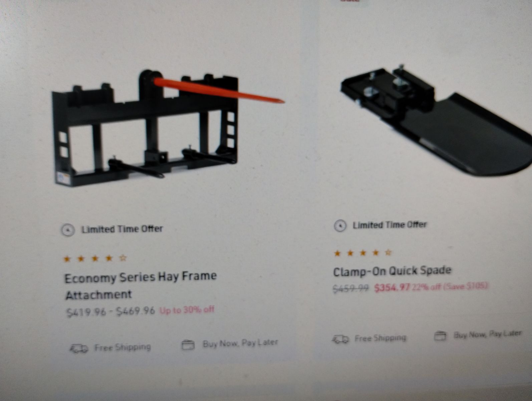Open the star rating for the Clamp-On Quick Spade

click(363, 253)
